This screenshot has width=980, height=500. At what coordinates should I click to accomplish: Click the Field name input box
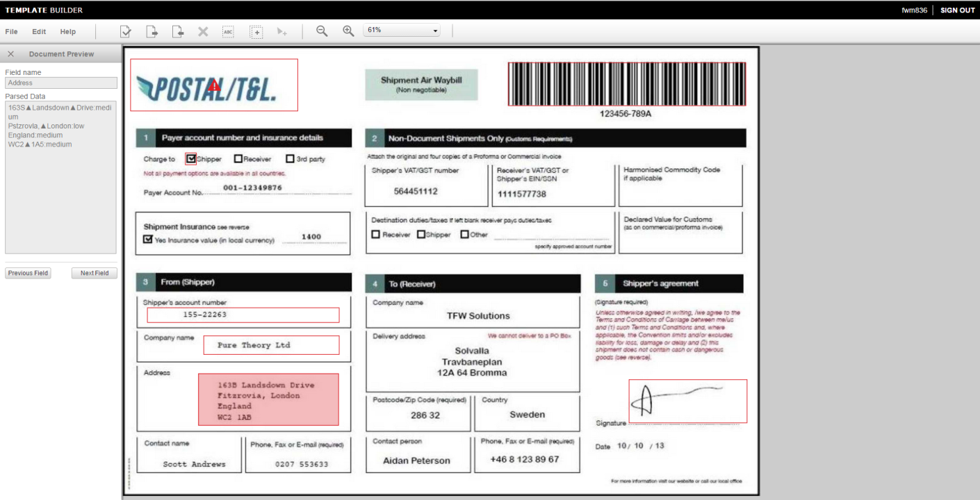(x=61, y=83)
